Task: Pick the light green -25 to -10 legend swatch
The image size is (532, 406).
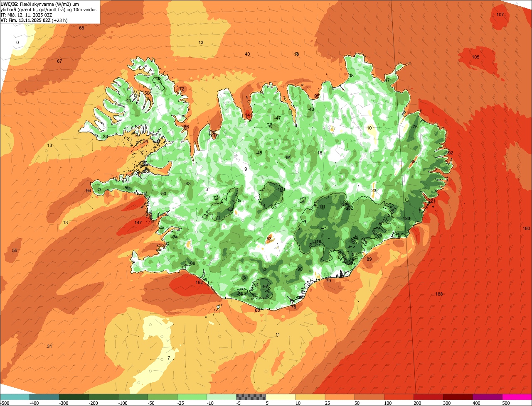Action: pos(192,397)
